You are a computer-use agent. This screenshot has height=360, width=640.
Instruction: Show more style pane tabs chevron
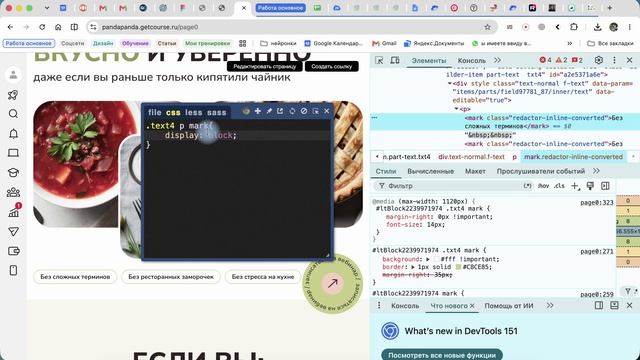tap(596, 171)
